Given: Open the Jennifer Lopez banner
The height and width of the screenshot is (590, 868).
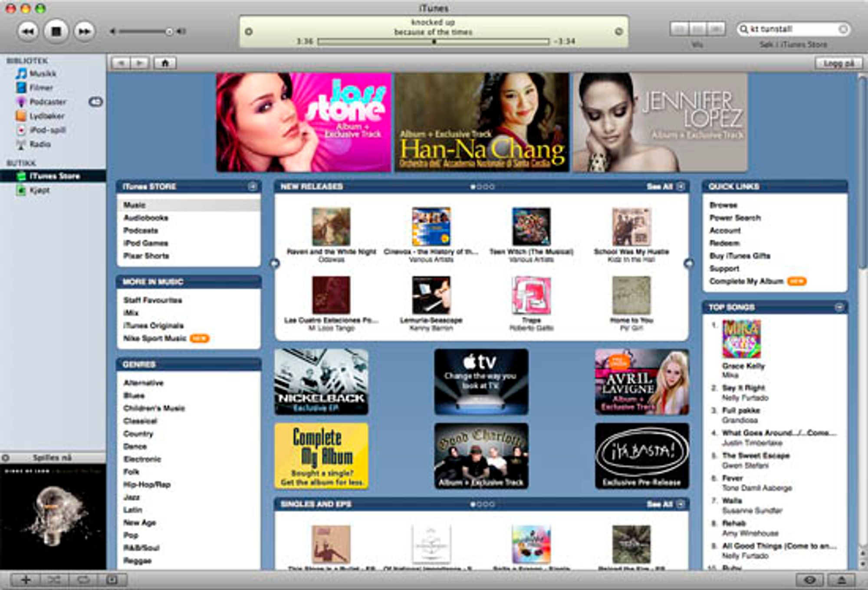Looking at the screenshot, I should click(660, 122).
